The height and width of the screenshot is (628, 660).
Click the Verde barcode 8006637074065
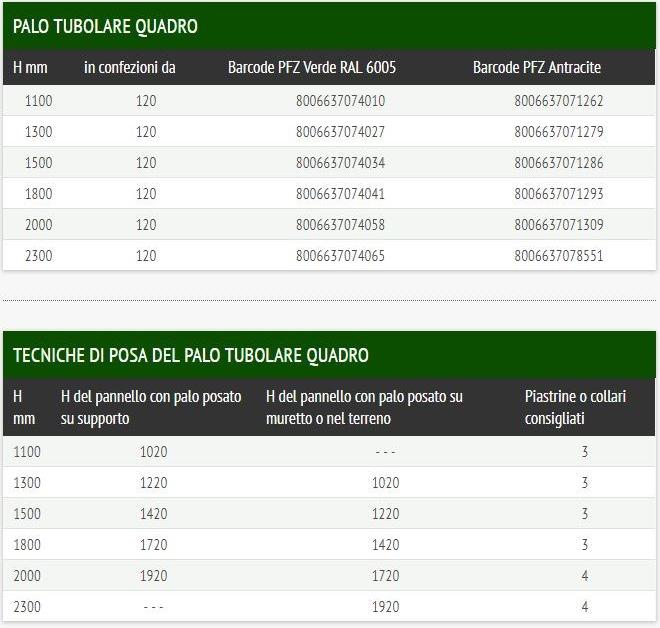tap(340, 256)
